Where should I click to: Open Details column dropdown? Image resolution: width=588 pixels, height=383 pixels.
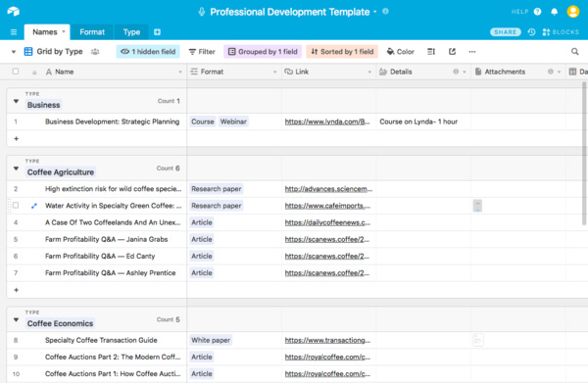tap(465, 72)
